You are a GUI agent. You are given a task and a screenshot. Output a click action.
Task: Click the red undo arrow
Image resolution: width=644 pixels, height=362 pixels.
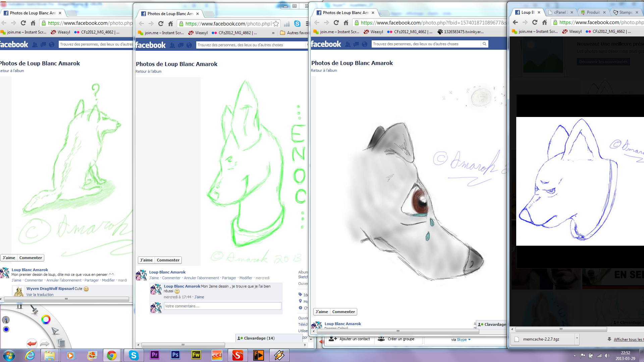(32, 343)
